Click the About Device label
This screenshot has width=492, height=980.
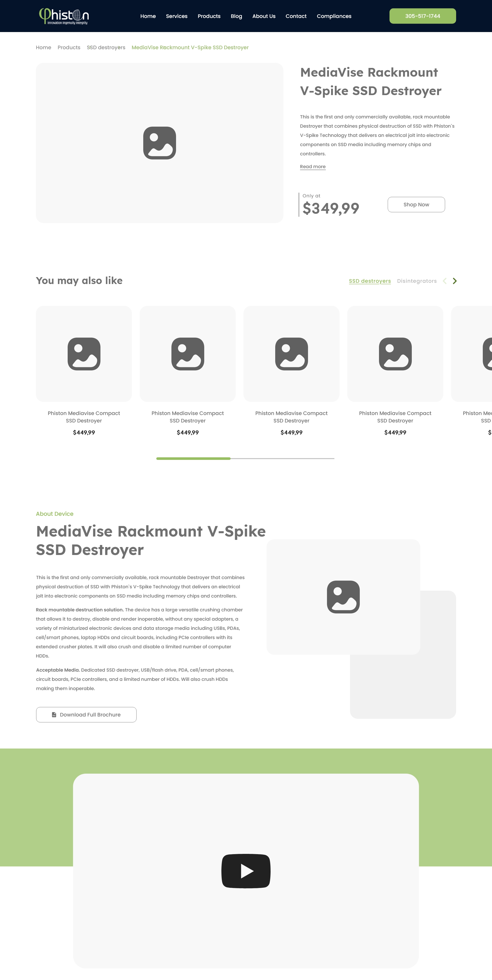coord(55,514)
